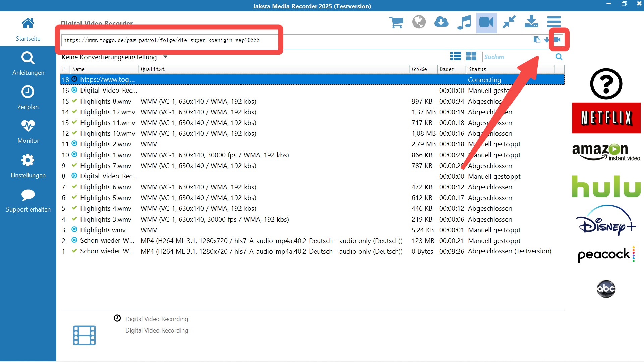Open the Zeitplan scheduler
Screen dimensions: 644x362
click(x=28, y=98)
